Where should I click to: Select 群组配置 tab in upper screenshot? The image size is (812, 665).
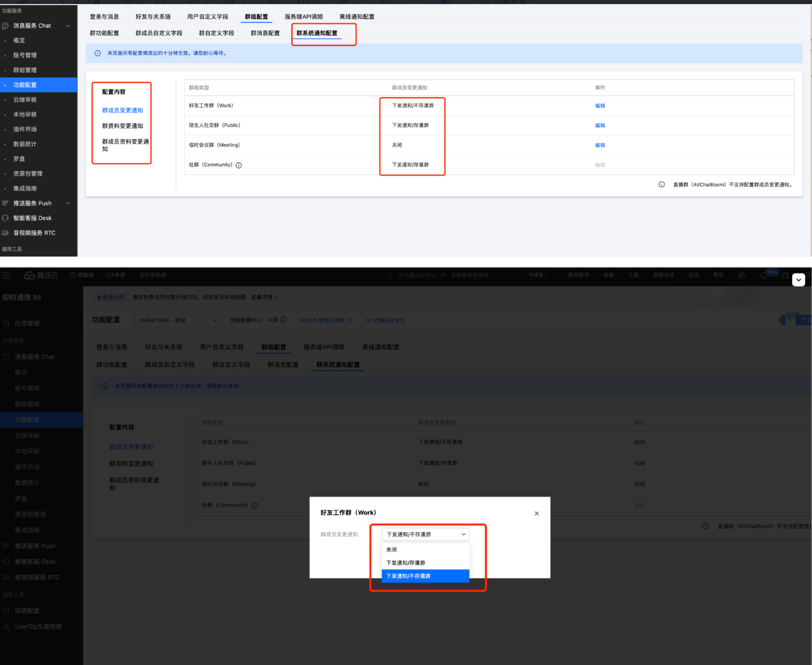coord(256,17)
